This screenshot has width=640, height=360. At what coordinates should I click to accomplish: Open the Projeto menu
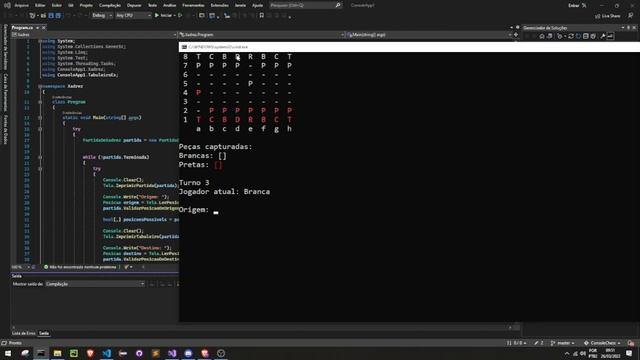[86, 5]
